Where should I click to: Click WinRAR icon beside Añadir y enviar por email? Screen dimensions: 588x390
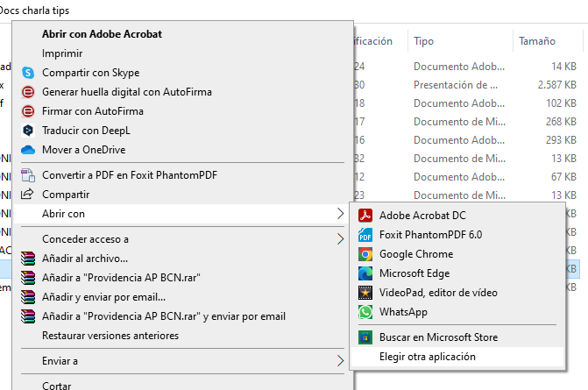pyautogui.click(x=28, y=297)
